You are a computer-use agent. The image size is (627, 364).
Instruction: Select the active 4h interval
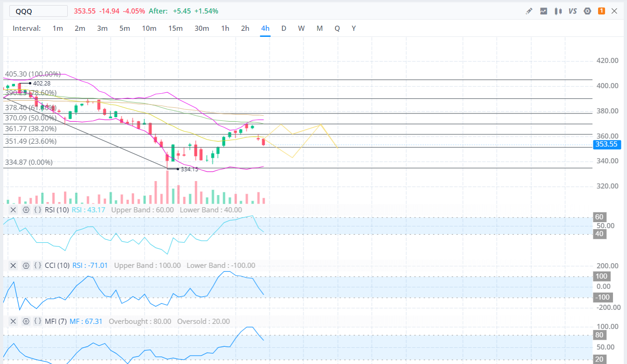tap(265, 28)
